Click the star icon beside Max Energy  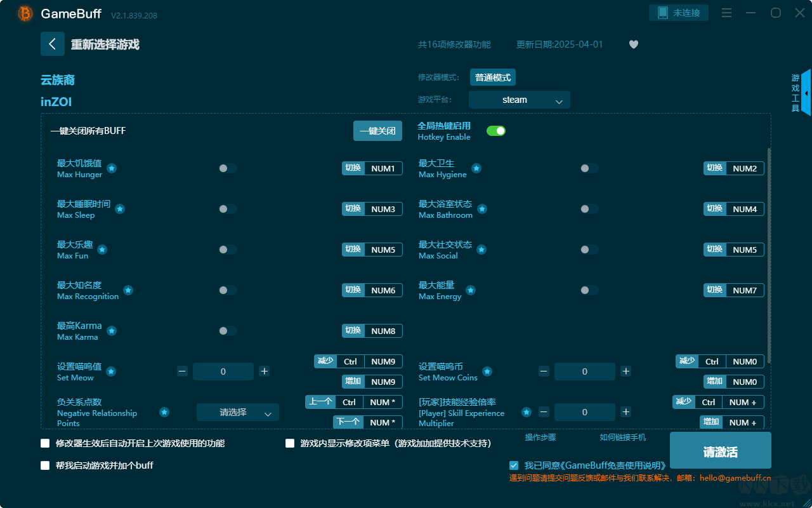471,290
